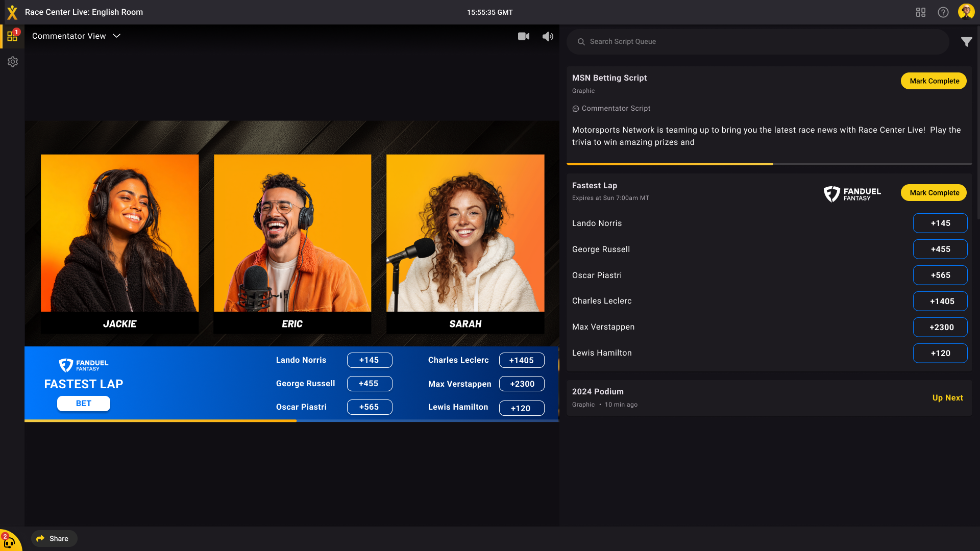The image size is (980, 551).
Task: Click Max Verstappen's +2300 odds button
Action: (x=940, y=327)
